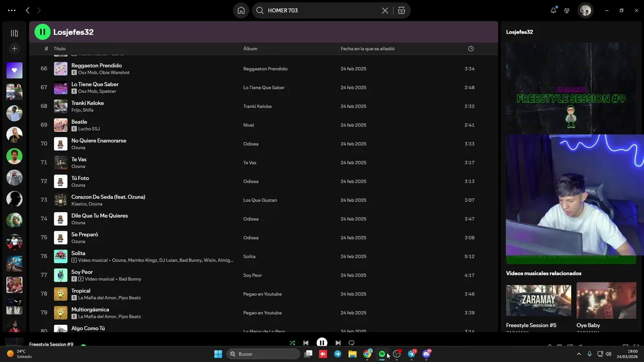Click the Solita cover art thumbnail
Viewport: 644px width, 362px height.
point(60,256)
